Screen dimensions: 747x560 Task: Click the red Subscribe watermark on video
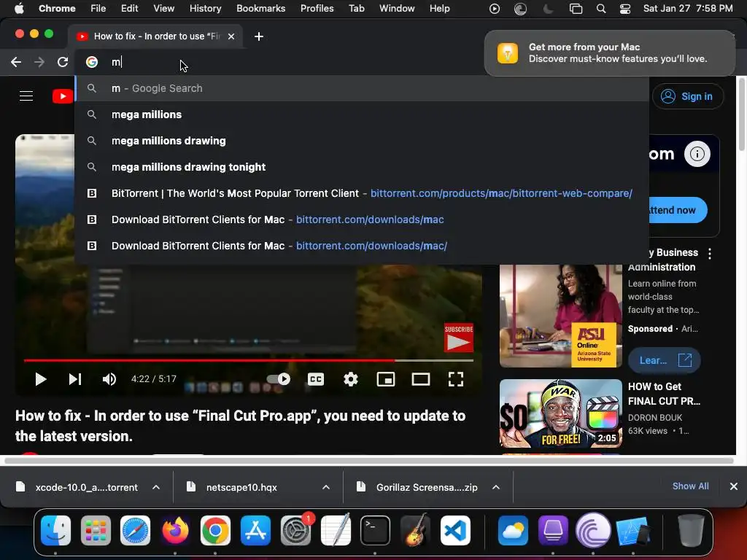458,338
